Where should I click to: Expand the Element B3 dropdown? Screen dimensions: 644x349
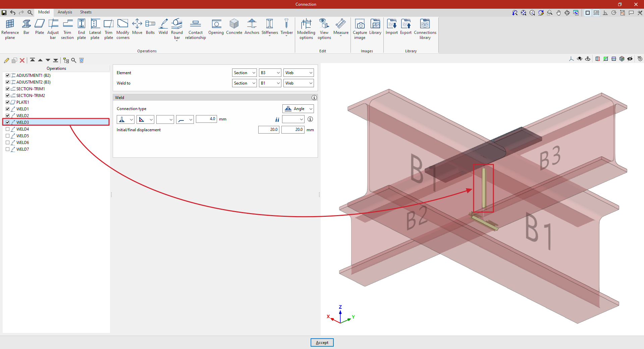pos(270,73)
